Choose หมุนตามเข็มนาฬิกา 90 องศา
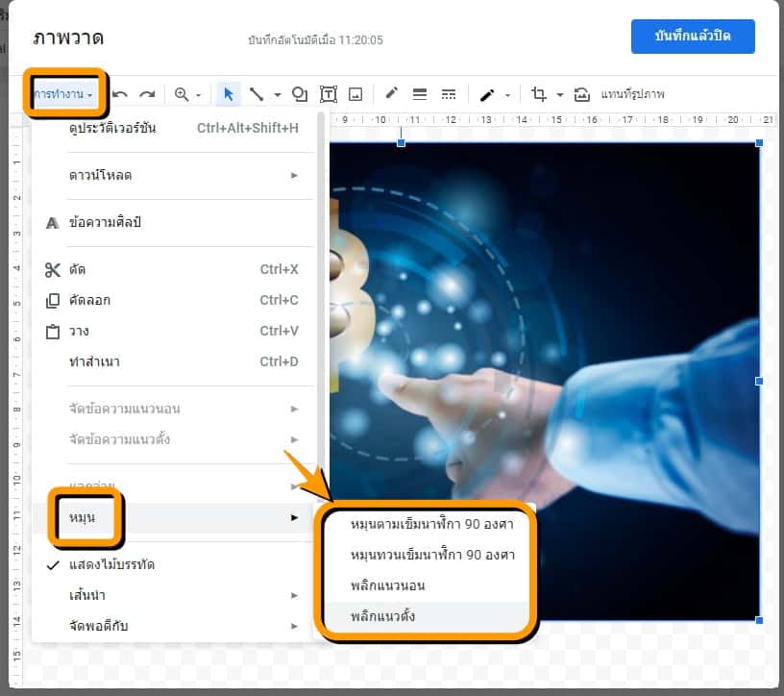Screen dimensions: 784x696 [x=432, y=525]
